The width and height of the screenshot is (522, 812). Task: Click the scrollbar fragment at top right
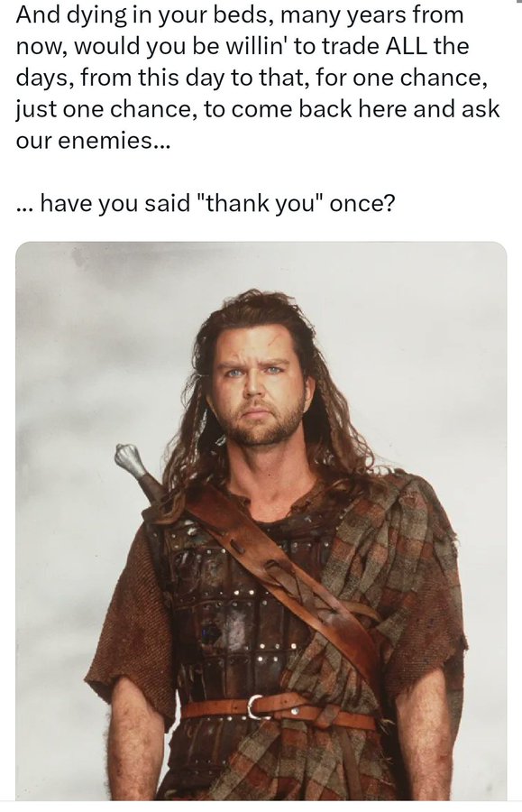click(519, 2)
